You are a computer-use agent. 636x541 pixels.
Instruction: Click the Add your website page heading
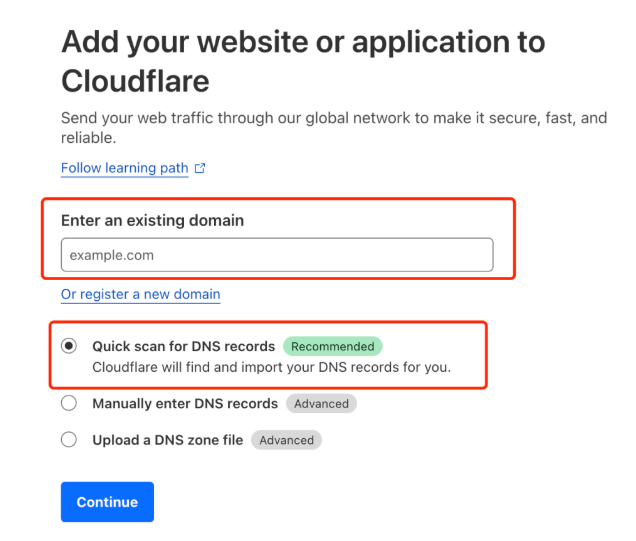click(303, 61)
